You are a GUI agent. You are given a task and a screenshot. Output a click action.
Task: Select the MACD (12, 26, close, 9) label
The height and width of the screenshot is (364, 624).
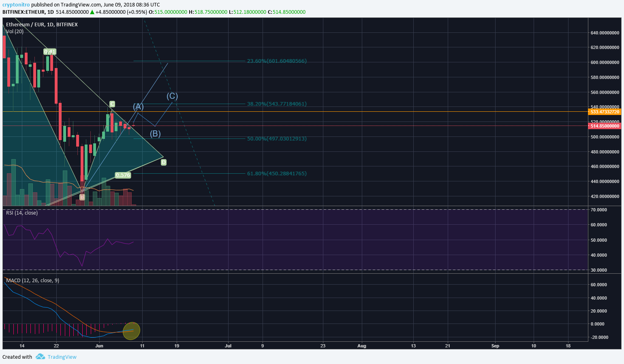click(x=33, y=281)
